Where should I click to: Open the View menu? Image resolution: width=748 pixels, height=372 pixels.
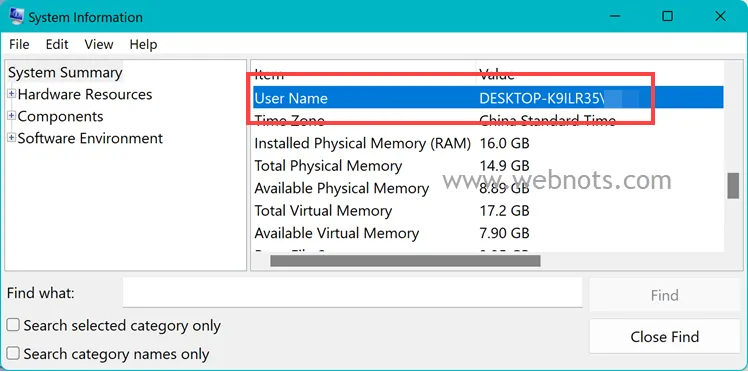tap(99, 44)
